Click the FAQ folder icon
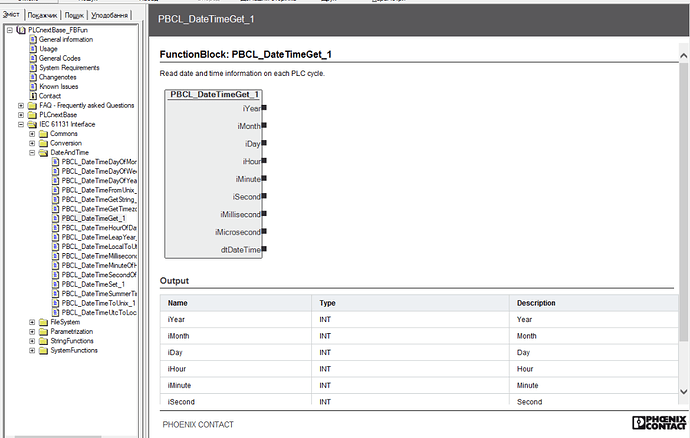The height and width of the screenshot is (438, 690). pyautogui.click(x=32, y=106)
